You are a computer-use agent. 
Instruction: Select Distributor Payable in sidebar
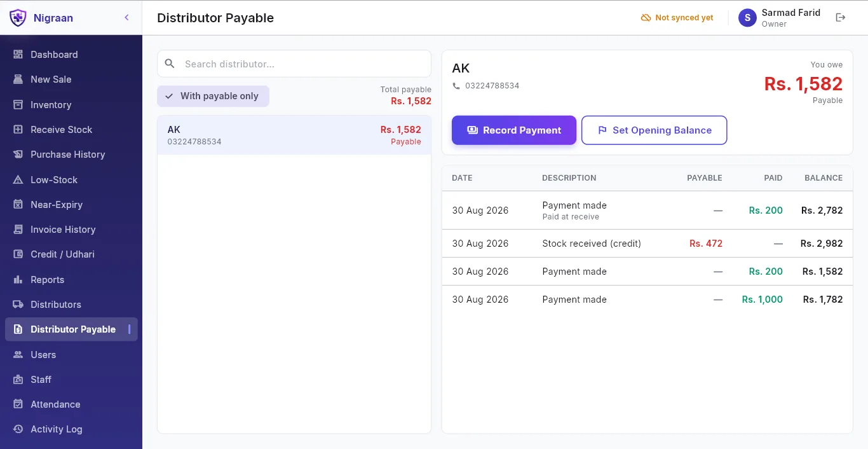pyautogui.click(x=71, y=329)
